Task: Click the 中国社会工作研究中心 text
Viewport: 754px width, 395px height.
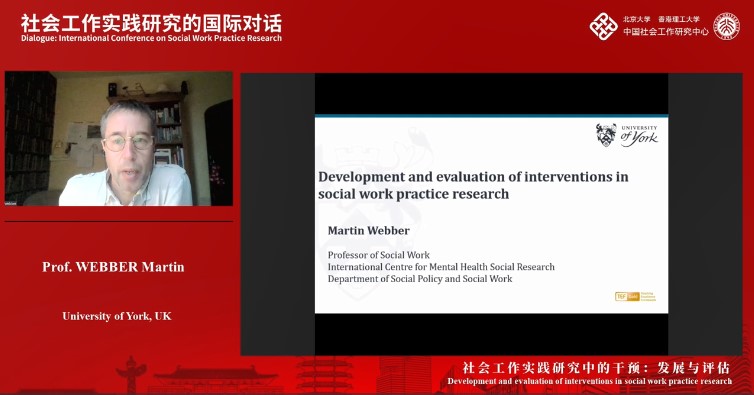Action: [666, 32]
